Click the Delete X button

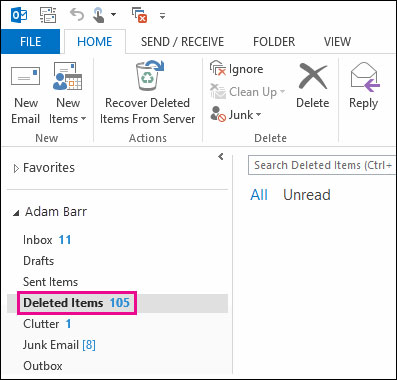313,86
